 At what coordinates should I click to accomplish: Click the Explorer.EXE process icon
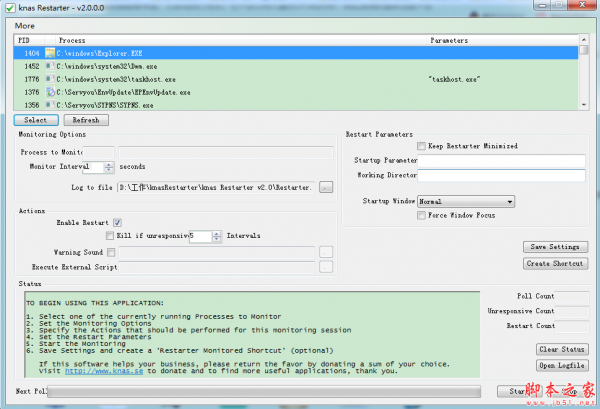point(50,51)
